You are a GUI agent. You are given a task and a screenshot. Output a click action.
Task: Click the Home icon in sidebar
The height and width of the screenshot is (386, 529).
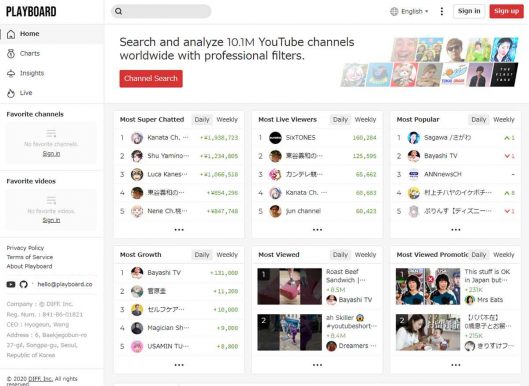[x=11, y=34]
